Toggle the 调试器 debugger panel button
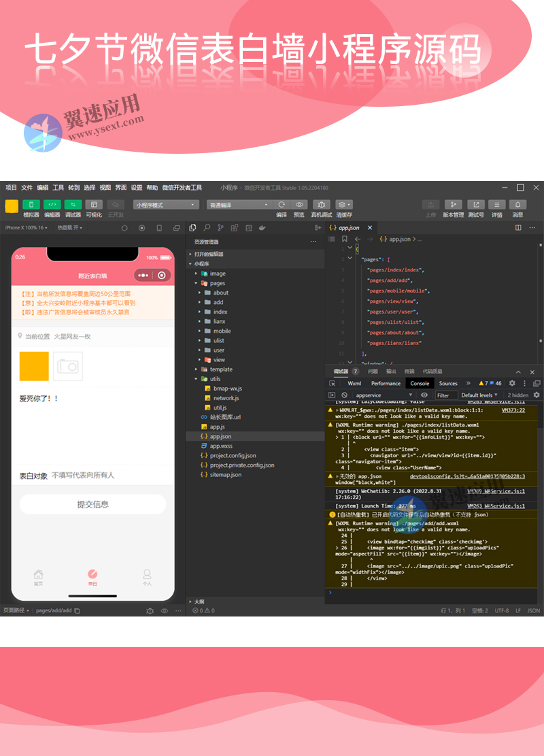The image size is (544, 756). click(73, 205)
